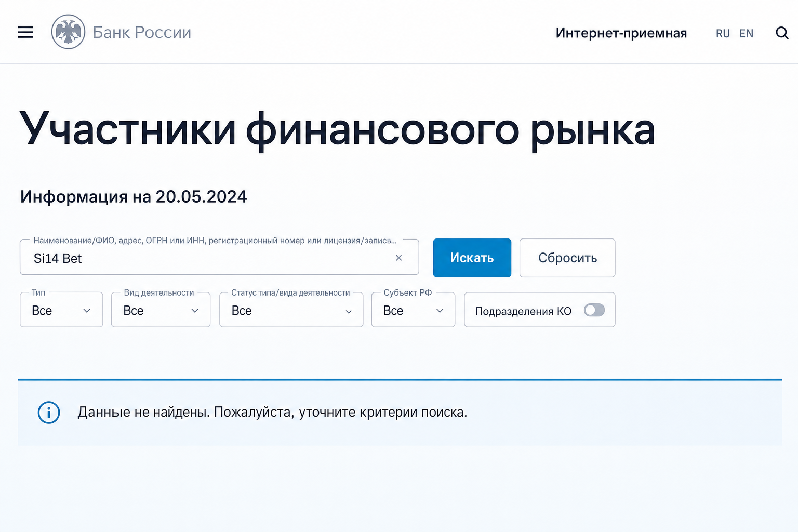The height and width of the screenshot is (532, 798).
Task: Click the Данные не найдены message
Action: (x=272, y=412)
